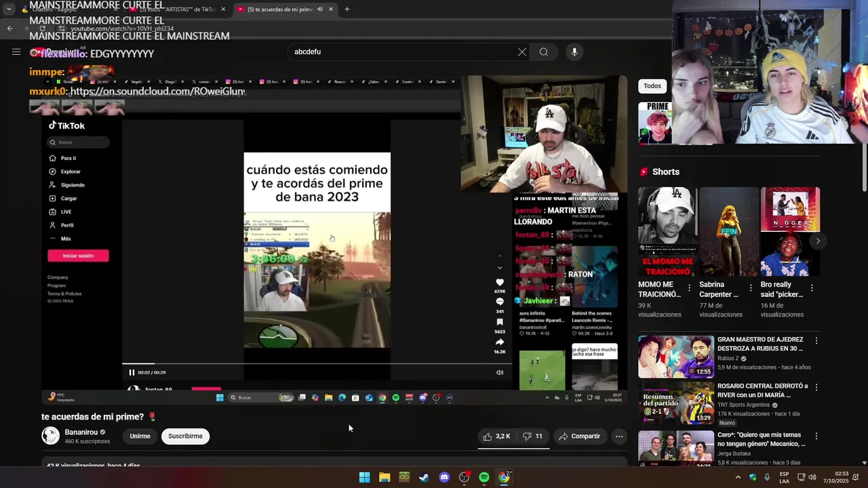
Task: Open Discord from the taskbar
Action: [x=444, y=477]
